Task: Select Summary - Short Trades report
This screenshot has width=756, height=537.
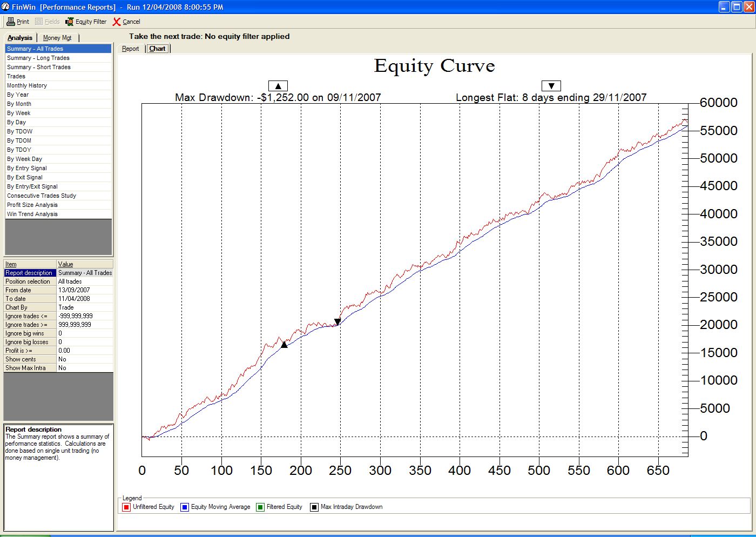Action: pos(58,67)
